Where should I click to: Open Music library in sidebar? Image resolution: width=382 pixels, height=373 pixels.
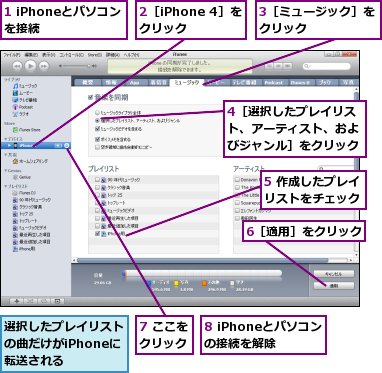[25, 86]
